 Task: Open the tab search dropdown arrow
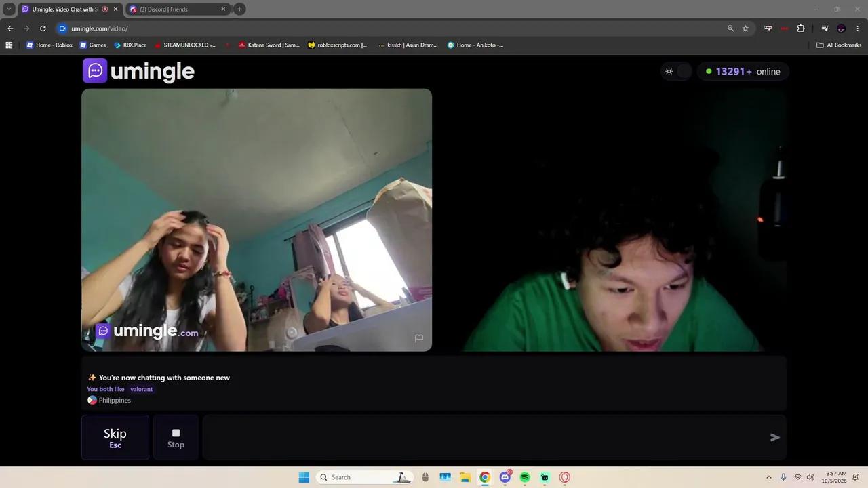tap(9, 9)
